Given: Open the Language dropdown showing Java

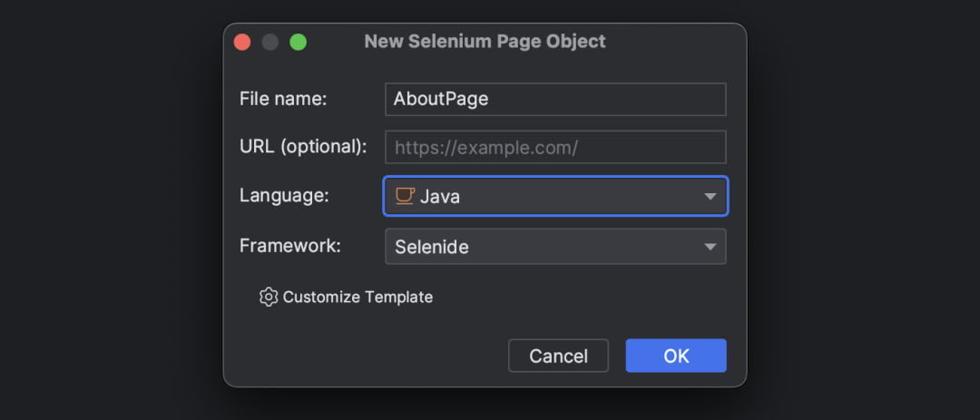Looking at the screenshot, I should 555,196.
